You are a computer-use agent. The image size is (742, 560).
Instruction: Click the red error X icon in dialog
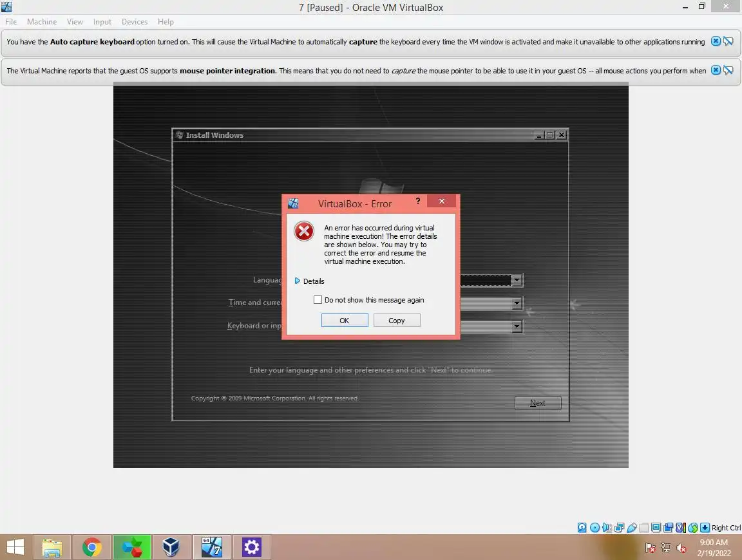(304, 231)
